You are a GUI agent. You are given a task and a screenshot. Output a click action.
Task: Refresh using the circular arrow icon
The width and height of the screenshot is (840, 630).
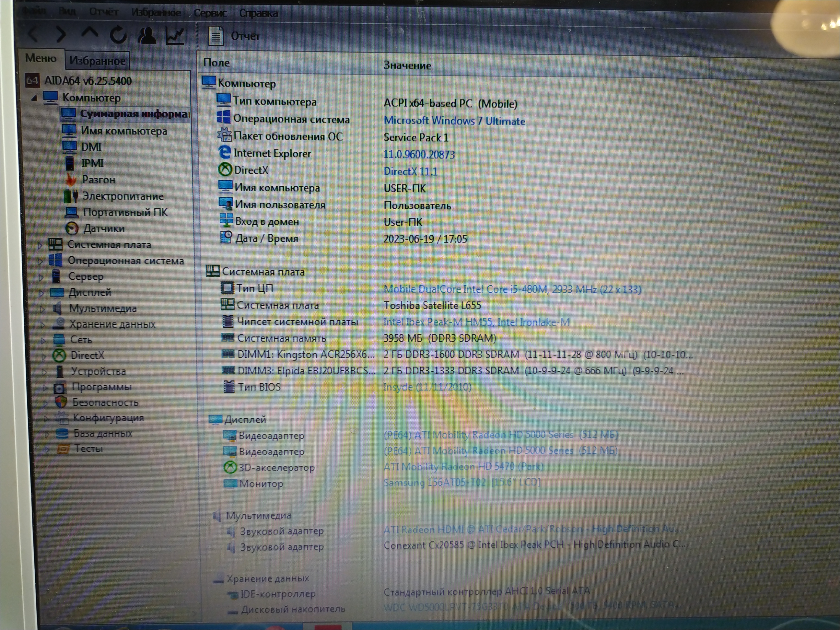pos(118,35)
